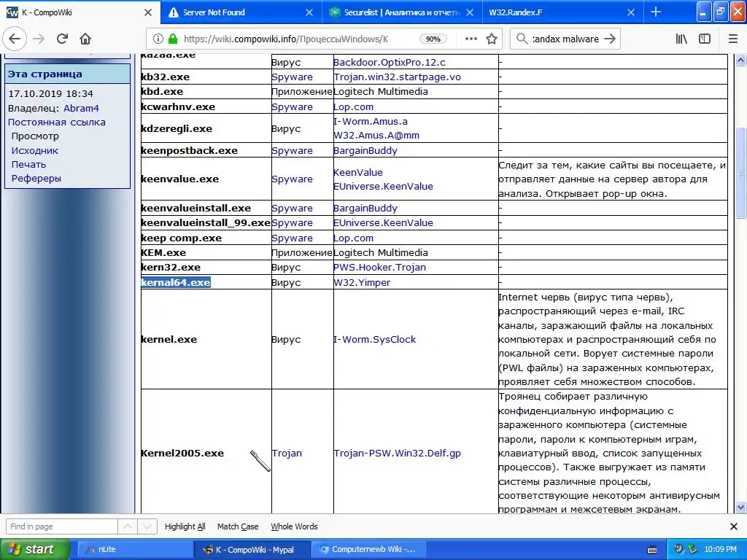This screenshot has height=560, width=747.
Task: Open Trojan-PSW.Win32.Delf.gp link
Action: (x=398, y=453)
